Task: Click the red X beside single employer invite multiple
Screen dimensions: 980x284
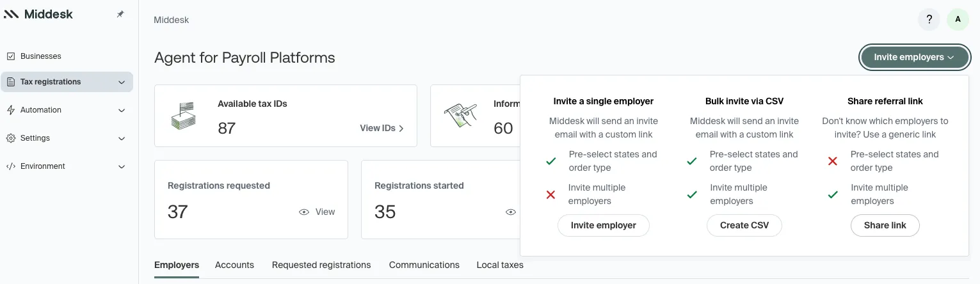Action: point(550,194)
